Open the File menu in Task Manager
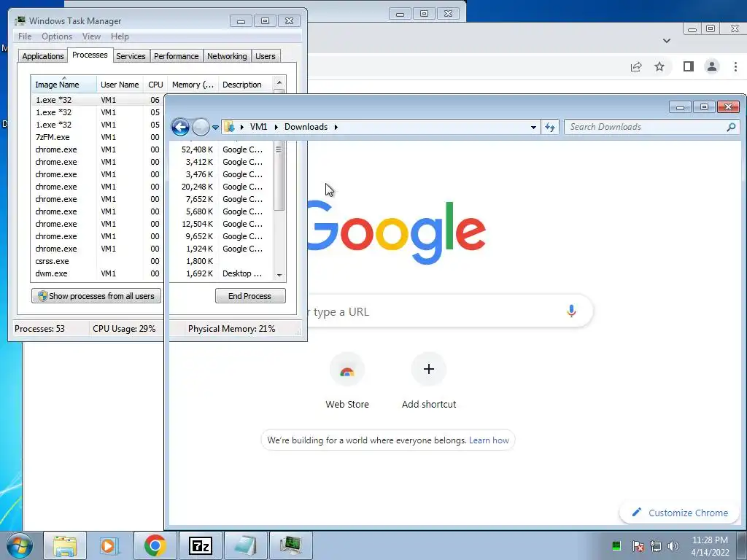Screen dimensions: 747x560 point(25,36)
